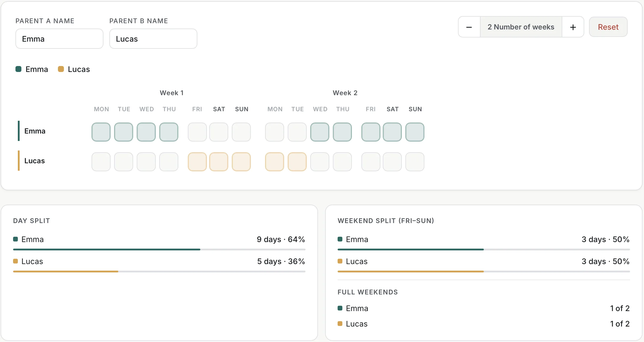Toggle Lucas's Week 1 Sunday cell

click(241, 162)
